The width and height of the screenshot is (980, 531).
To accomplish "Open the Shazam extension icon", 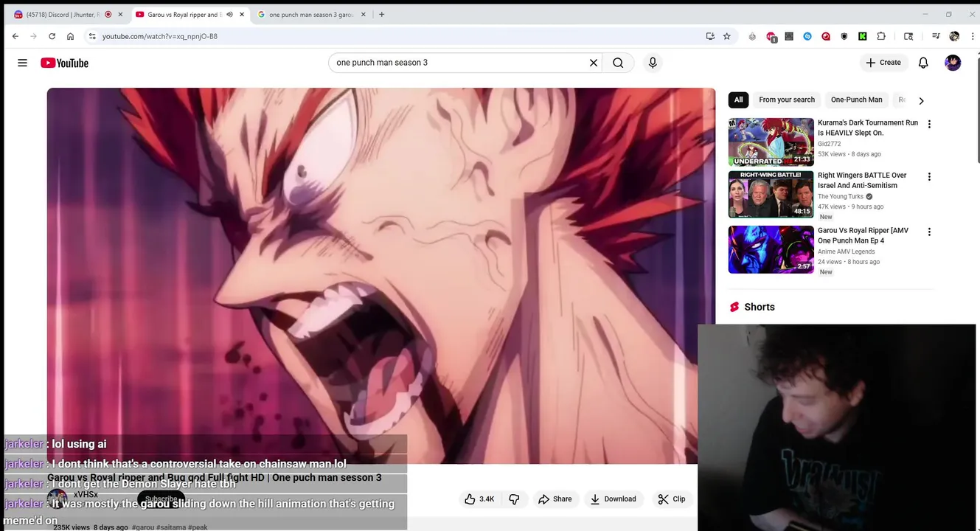I will click(807, 36).
